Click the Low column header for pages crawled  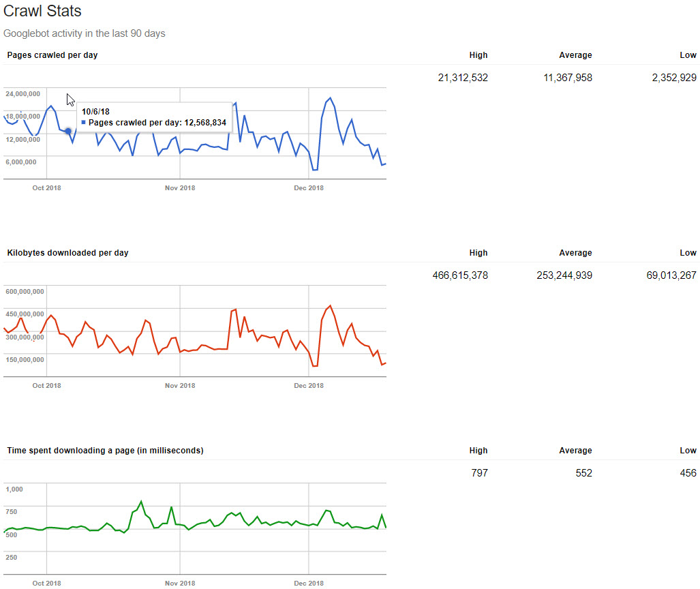[x=688, y=55]
